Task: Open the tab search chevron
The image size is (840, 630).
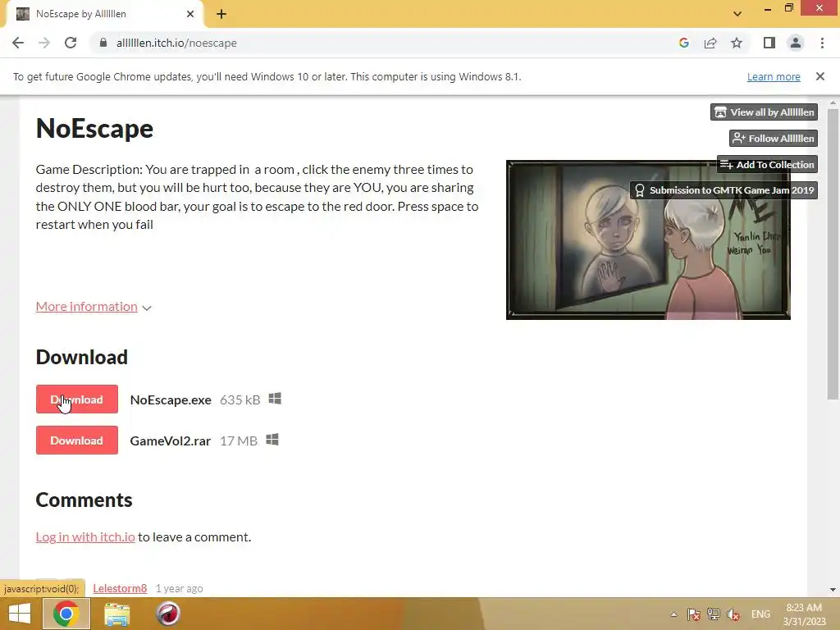Action: [x=737, y=14]
